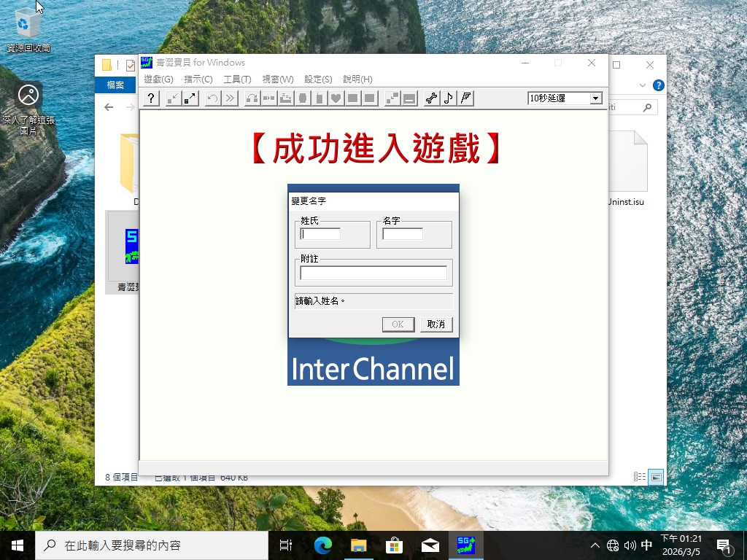Viewport: 747px width, 560px height.
Task: Click the flag toolbar icon
Action: pyautogui.click(x=466, y=98)
